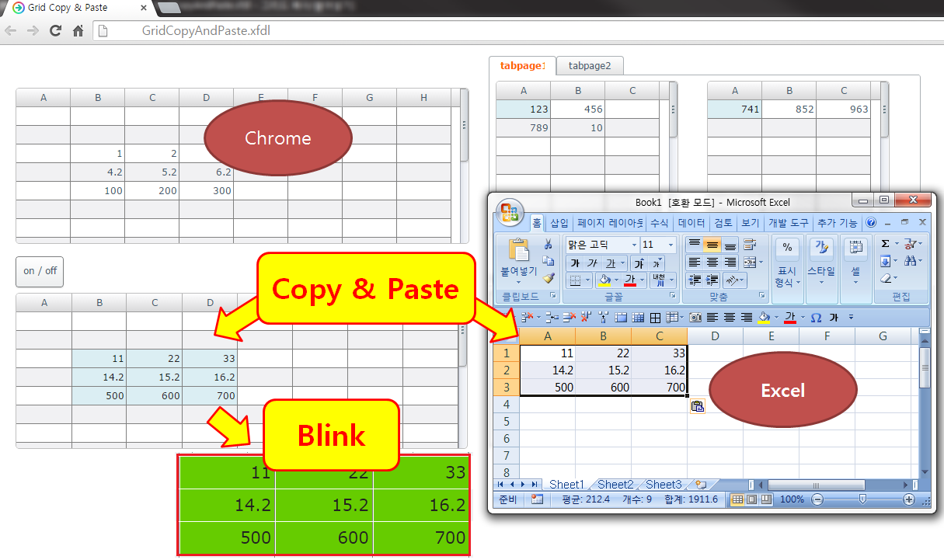Switch to Sheet2 worksheet tab
The height and width of the screenshot is (560, 944).
point(614,484)
